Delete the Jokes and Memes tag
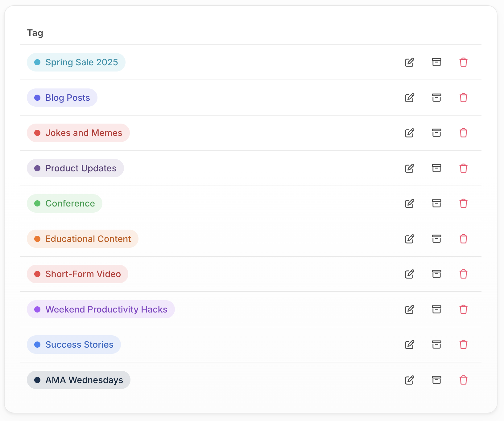Image resolution: width=504 pixels, height=421 pixels. coord(463,133)
